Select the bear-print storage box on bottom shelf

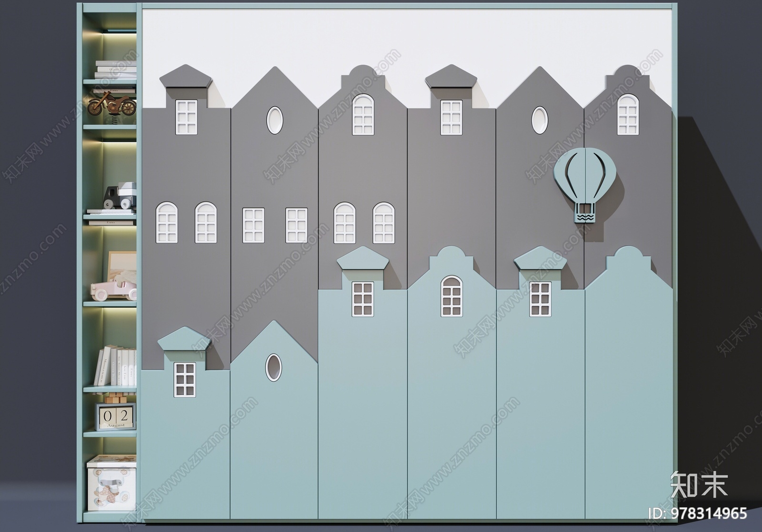pos(111,483)
